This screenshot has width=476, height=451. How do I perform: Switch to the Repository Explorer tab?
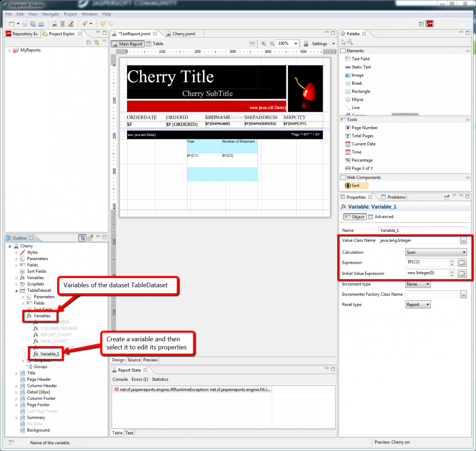[x=22, y=34]
